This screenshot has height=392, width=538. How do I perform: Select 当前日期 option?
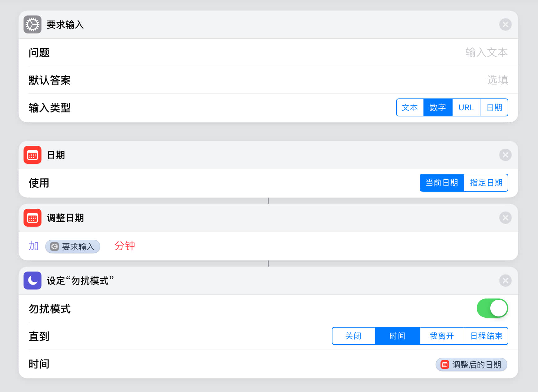442,183
